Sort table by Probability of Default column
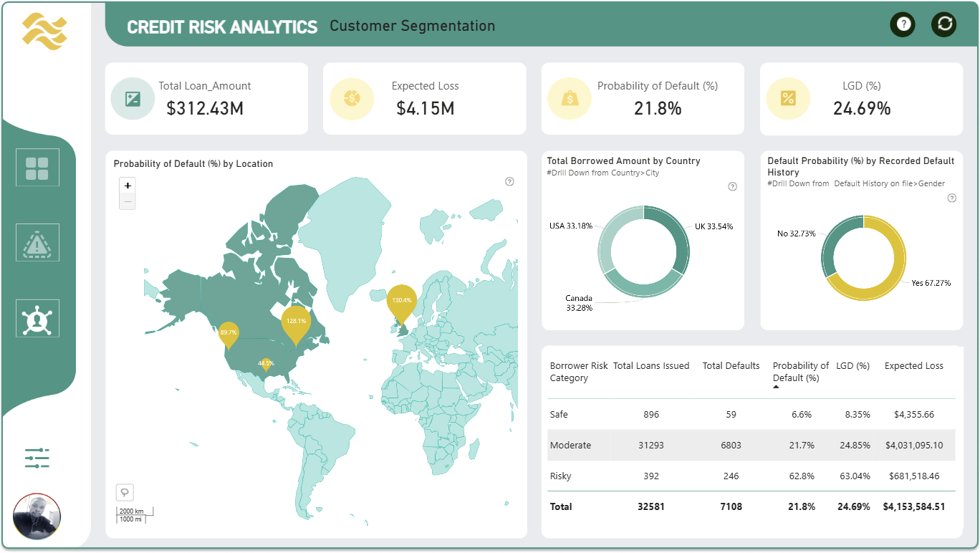 (800, 372)
